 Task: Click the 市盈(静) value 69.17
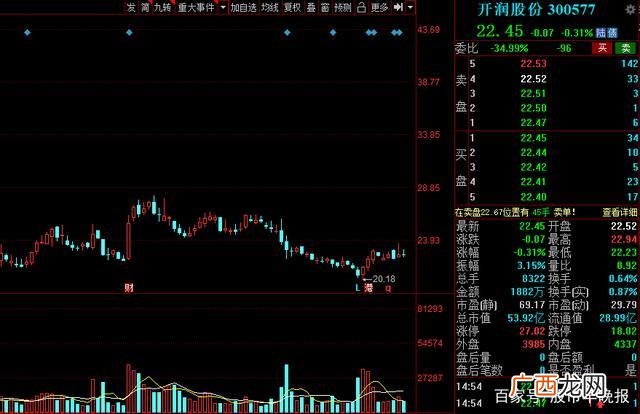(532, 305)
